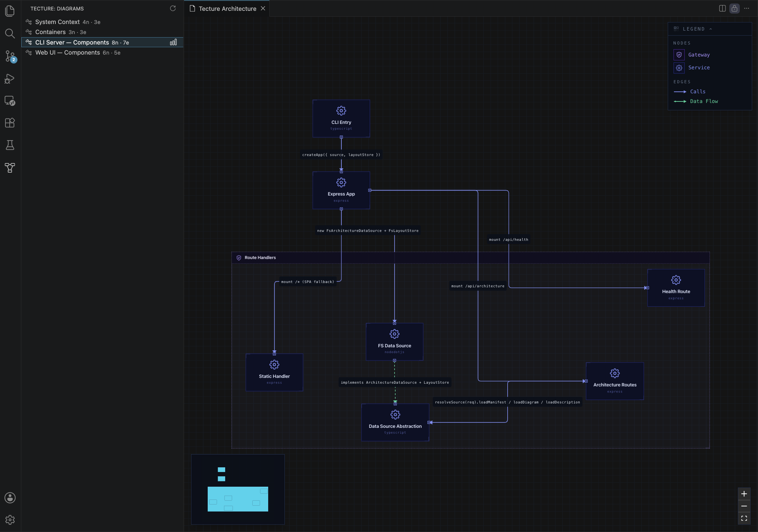This screenshot has width=758, height=532.
Task: Split the editor to the right
Action: [x=722, y=8]
